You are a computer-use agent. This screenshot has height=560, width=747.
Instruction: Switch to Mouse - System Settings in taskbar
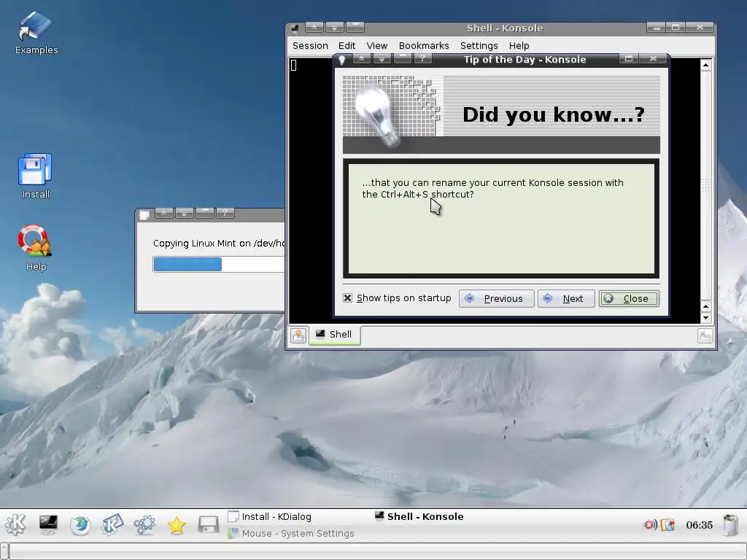pyautogui.click(x=291, y=533)
